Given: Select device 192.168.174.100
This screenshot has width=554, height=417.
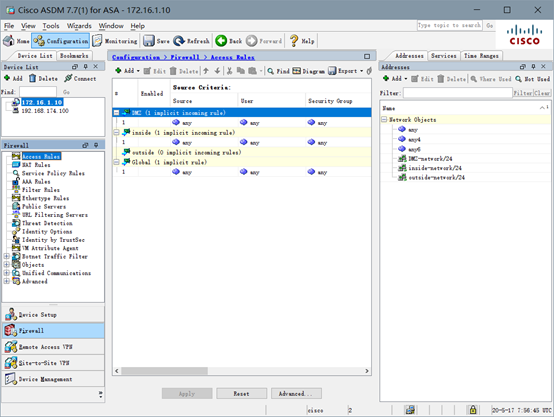Looking at the screenshot, I should [45, 111].
